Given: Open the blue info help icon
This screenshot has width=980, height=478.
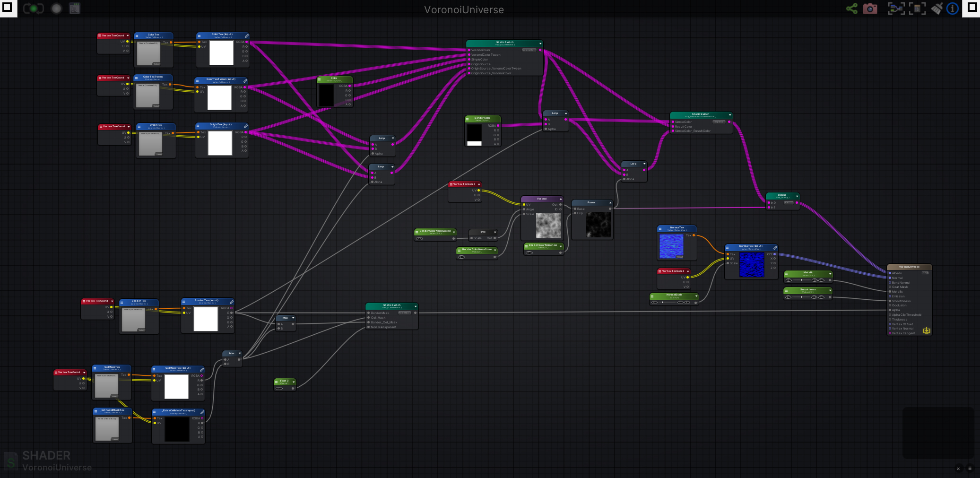Looking at the screenshot, I should tap(953, 9).
